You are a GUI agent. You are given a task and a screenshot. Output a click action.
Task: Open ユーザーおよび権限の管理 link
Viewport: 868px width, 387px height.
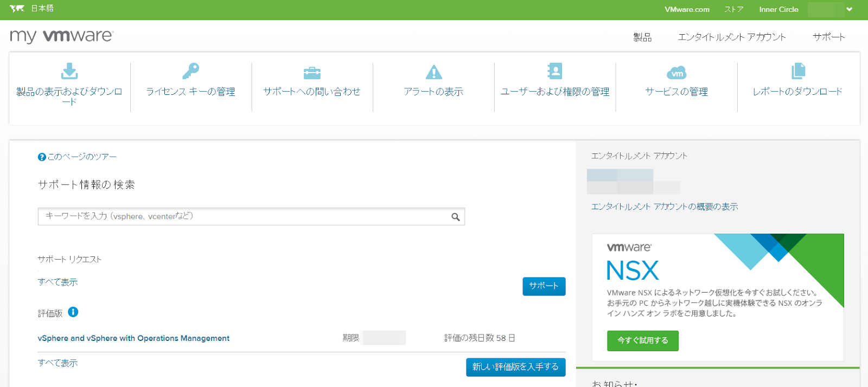(555, 92)
